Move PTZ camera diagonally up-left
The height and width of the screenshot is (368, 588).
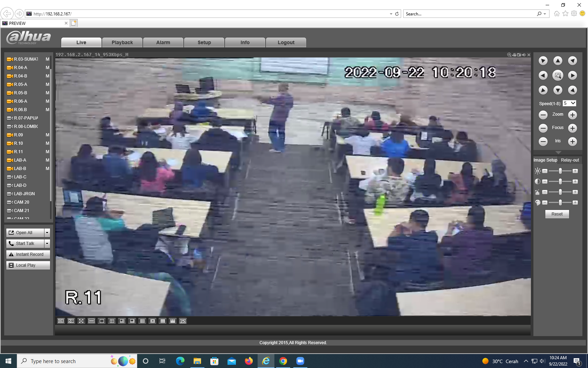[543, 61]
